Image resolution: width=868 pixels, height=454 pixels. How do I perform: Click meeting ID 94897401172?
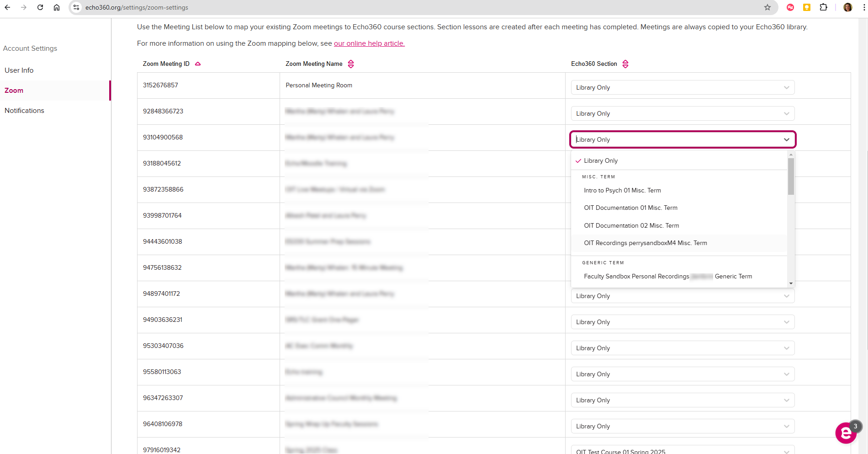[x=161, y=294]
